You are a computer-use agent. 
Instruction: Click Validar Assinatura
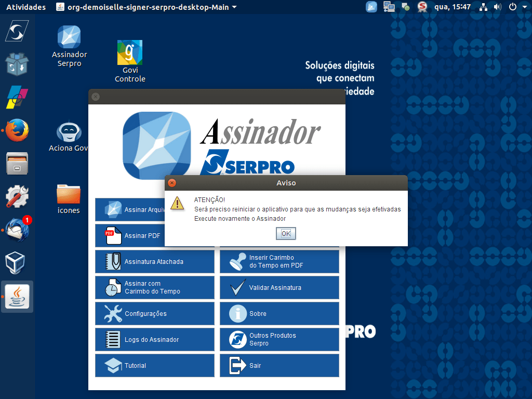tap(279, 287)
